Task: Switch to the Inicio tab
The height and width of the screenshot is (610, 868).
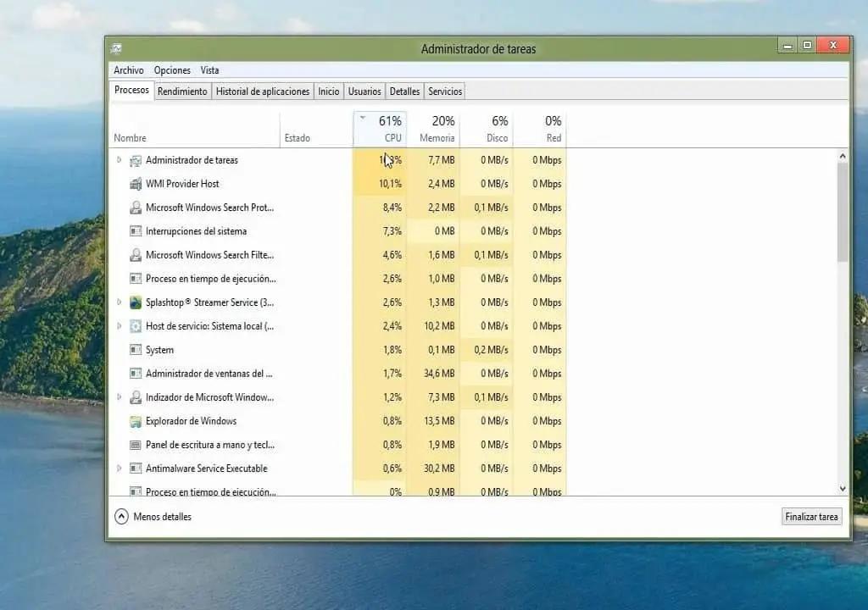Action: pyautogui.click(x=328, y=91)
